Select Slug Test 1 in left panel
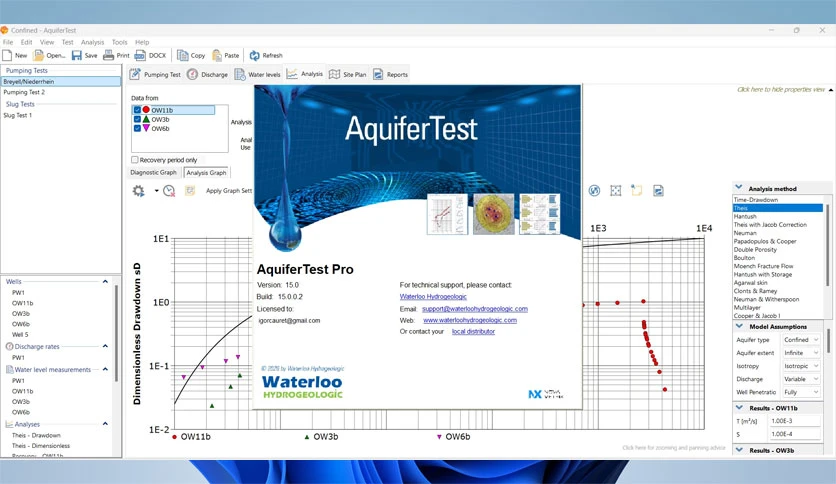This screenshot has width=836, height=484. click(x=18, y=115)
